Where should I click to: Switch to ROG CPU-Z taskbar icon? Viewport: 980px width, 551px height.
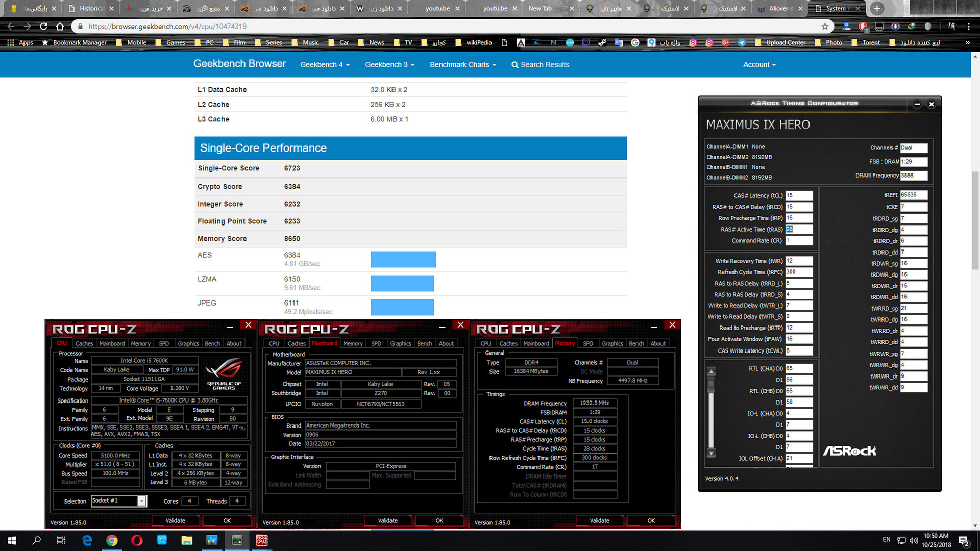click(x=262, y=540)
